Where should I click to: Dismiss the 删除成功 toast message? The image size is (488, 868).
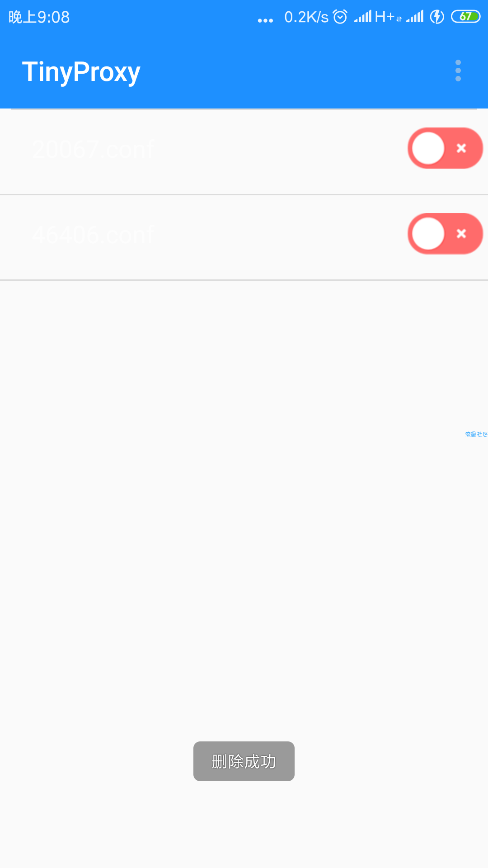[244, 761]
